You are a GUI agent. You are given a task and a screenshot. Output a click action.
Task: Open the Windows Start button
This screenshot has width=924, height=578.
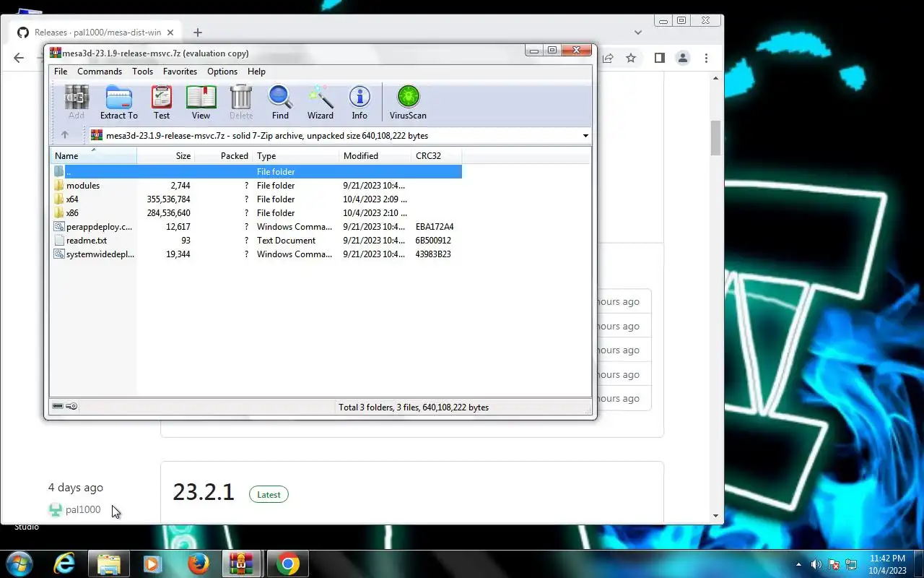pos(19,564)
